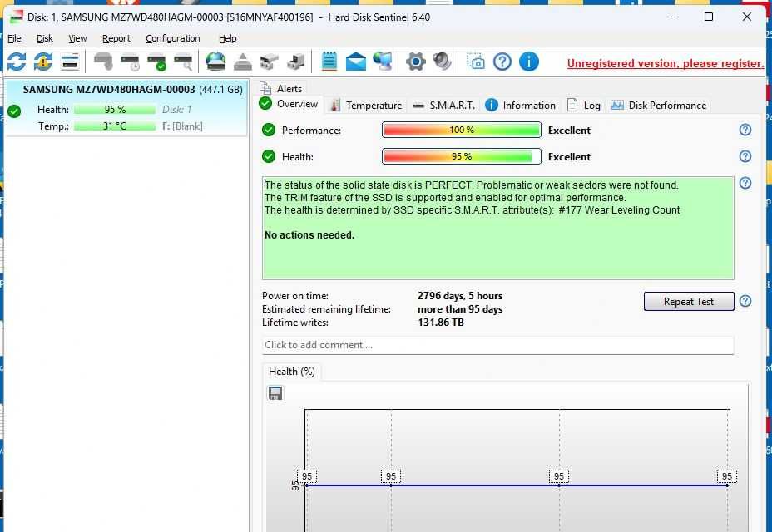The height and width of the screenshot is (532, 772).
Task: Click the grey eject triangle toolbar icon
Action: 243,62
